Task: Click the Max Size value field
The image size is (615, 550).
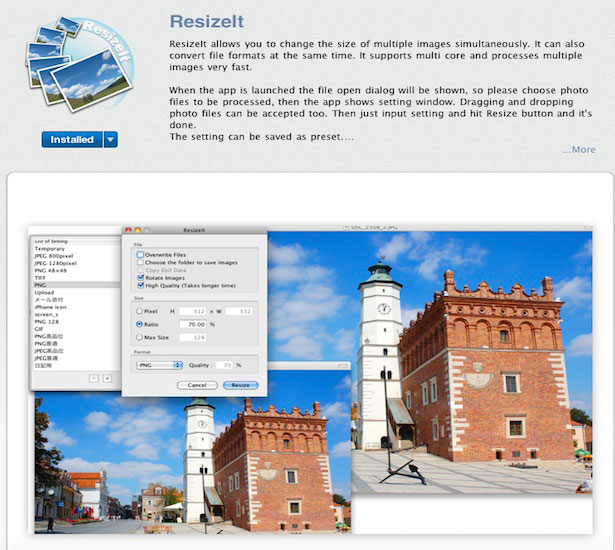Action: (x=192, y=337)
